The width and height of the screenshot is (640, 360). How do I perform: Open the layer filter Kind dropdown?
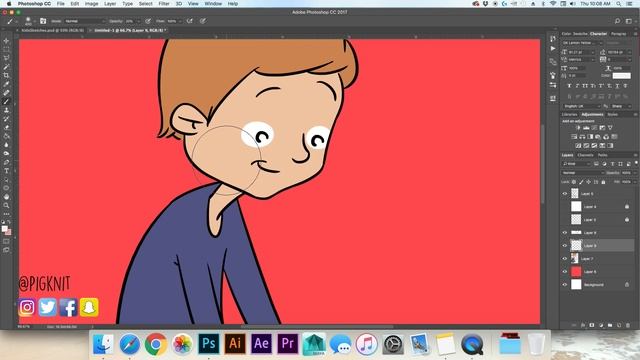click(576, 164)
